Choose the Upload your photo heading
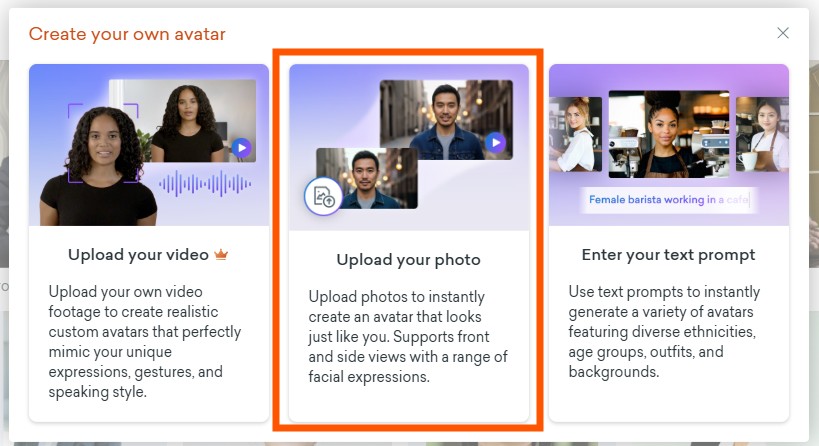819x446 pixels. coord(408,260)
